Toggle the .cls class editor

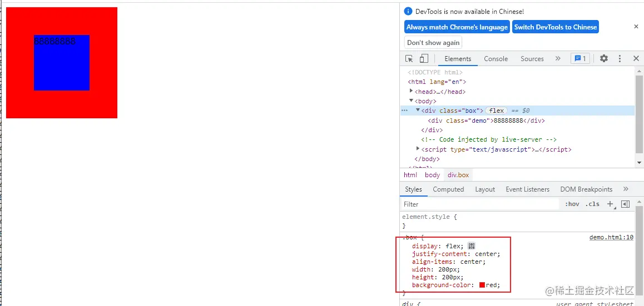592,204
